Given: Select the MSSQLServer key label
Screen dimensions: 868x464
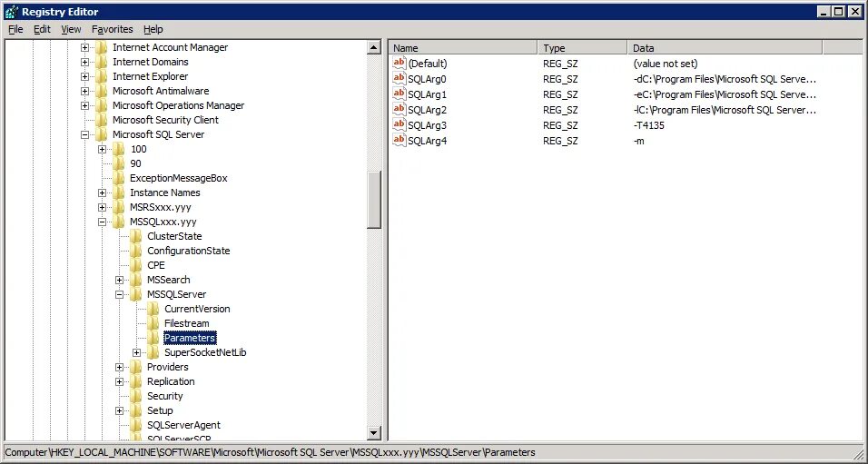Looking at the screenshot, I should pyautogui.click(x=176, y=294).
